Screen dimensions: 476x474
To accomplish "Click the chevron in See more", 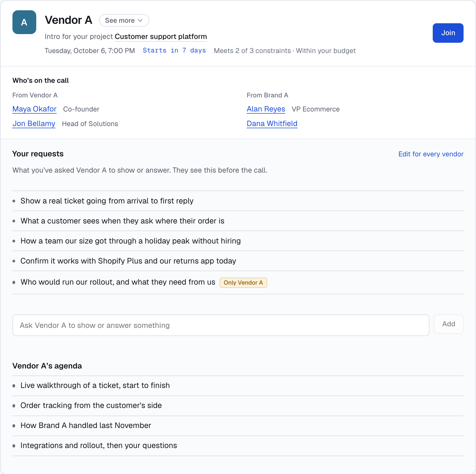I will 140,21.
